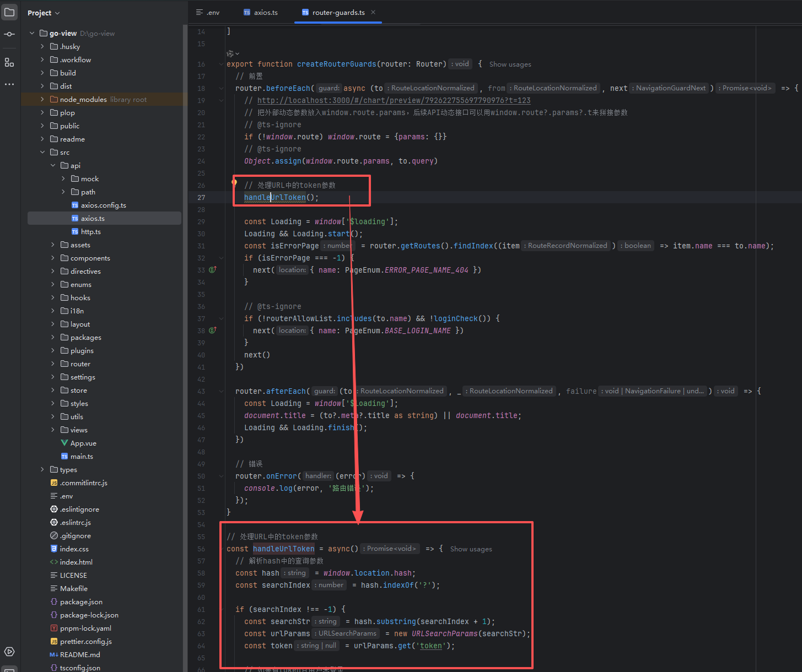Open the Project view dropdown
The width and height of the screenshot is (802, 672).
coord(44,13)
